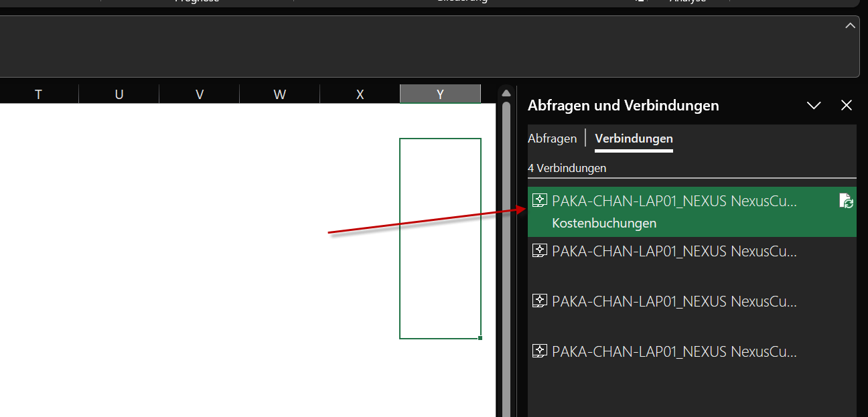
Task: Click the third PAKA-CHAN-LAP01_NEXUS connection icon
Action: 539,301
